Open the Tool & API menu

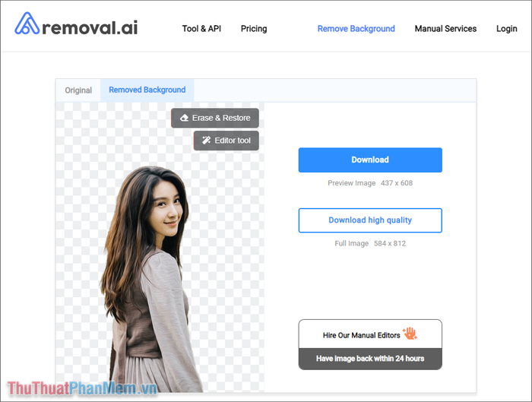[x=201, y=29]
